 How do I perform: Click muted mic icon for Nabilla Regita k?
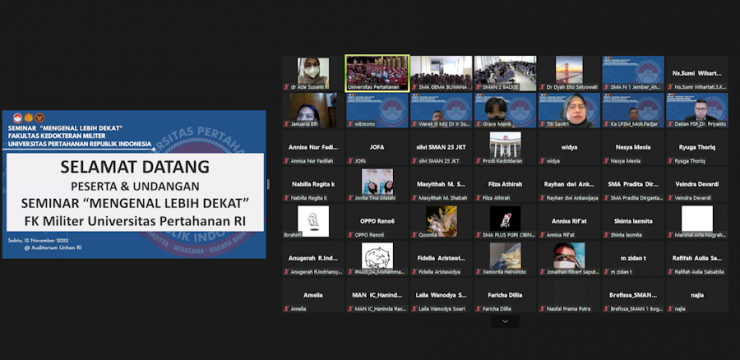(x=286, y=198)
